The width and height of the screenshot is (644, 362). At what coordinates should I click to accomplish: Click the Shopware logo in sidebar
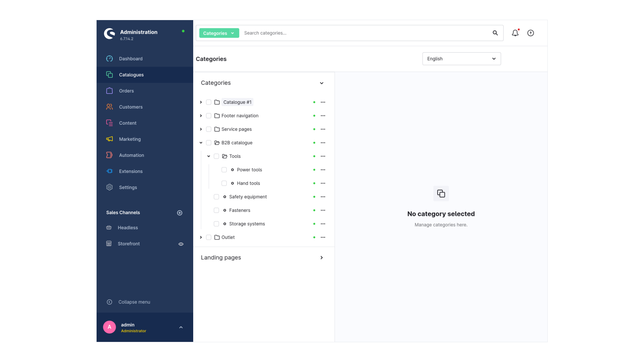tap(109, 34)
